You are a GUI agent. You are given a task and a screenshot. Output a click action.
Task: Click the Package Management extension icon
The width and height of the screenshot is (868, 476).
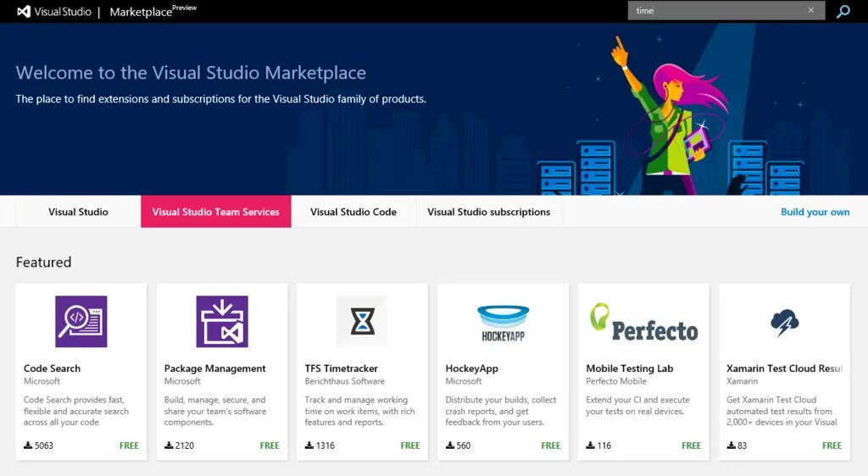222,321
